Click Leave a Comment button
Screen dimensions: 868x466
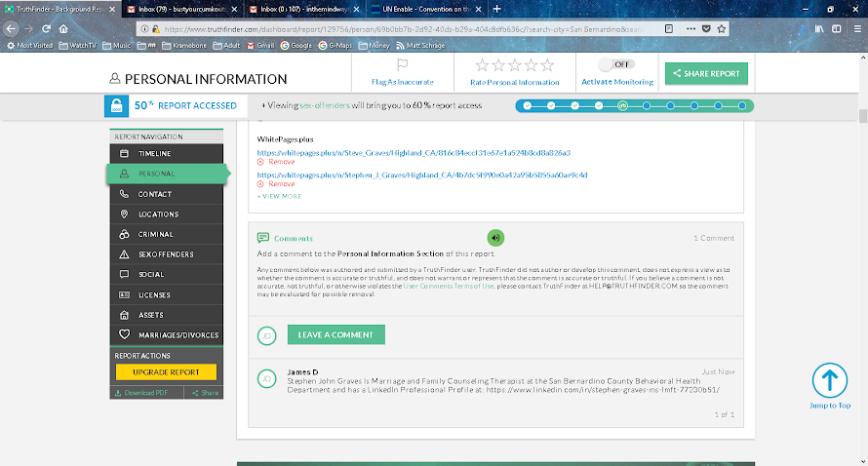(336, 334)
